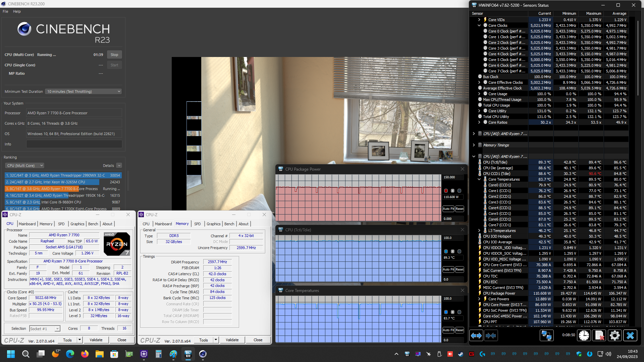Expand Core Effective Clocks group
The width and height of the screenshot is (644, 362).
tap(479, 82)
